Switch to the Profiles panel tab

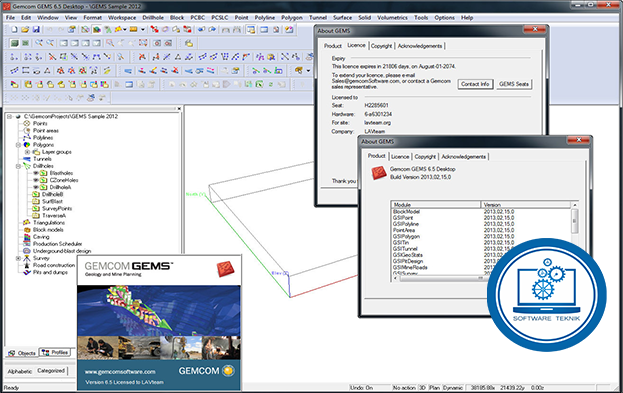pyautogui.click(x=56, y=352)
